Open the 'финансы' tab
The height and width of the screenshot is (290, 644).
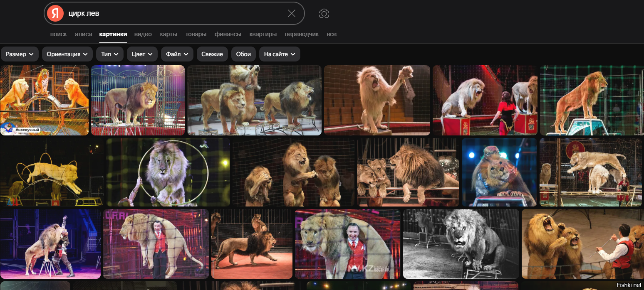point(228,34)
